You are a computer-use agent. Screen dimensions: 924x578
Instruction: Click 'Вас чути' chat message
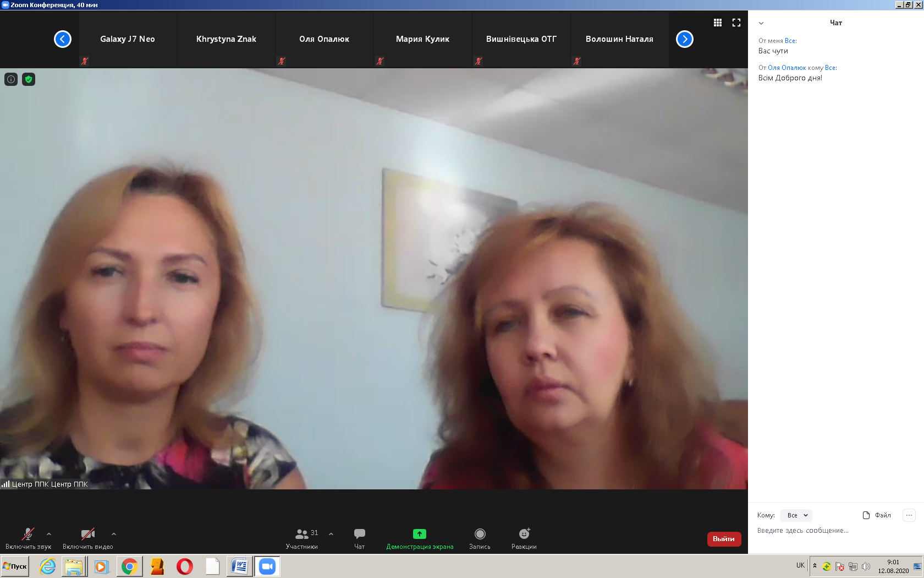point(773,51)
